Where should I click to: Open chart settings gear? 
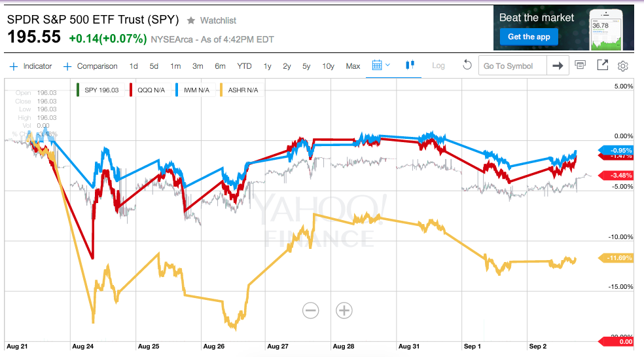tap(623, 66)
